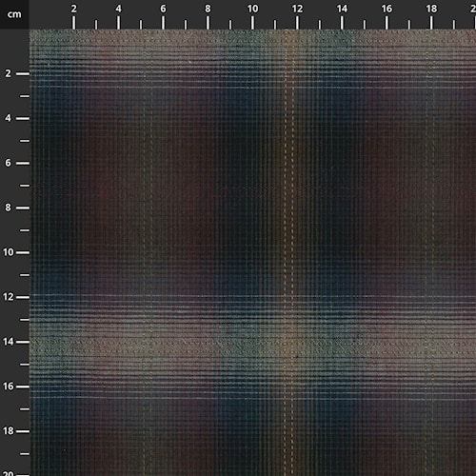476x476 pixels.
Task: Click the 8 mark on the left ruler
Action: tap(8, 208)
